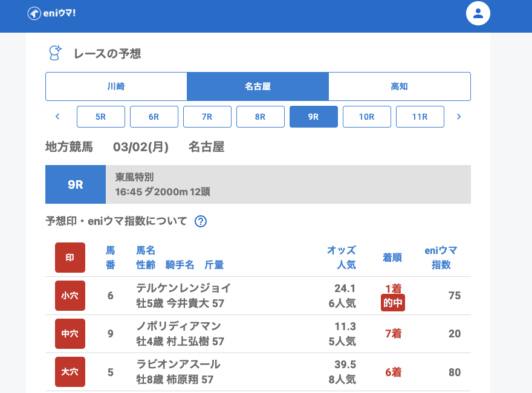Open the user account profile icon
This screenshot has height=393, width=532.
pos(478,13)
